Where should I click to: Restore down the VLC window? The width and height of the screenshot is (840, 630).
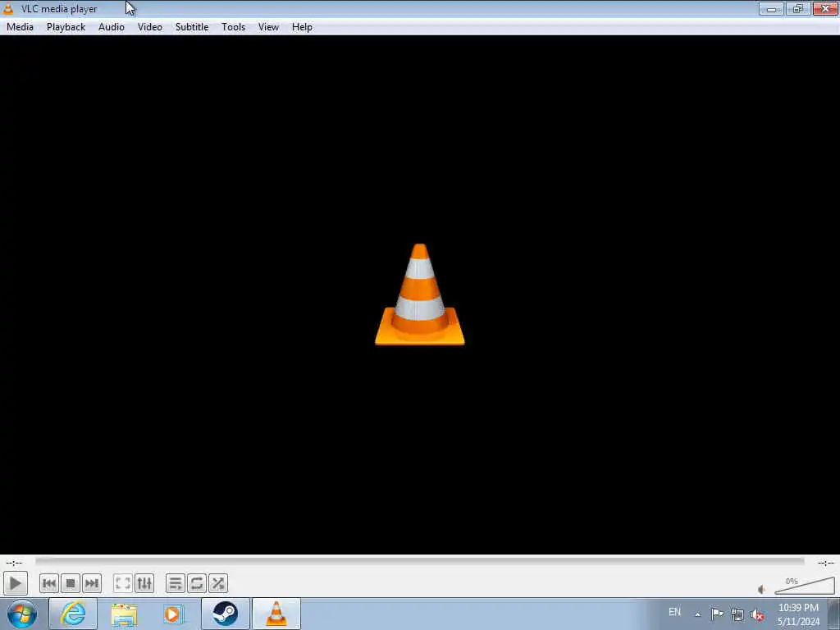pyautogui.click(x=797, y=8)
